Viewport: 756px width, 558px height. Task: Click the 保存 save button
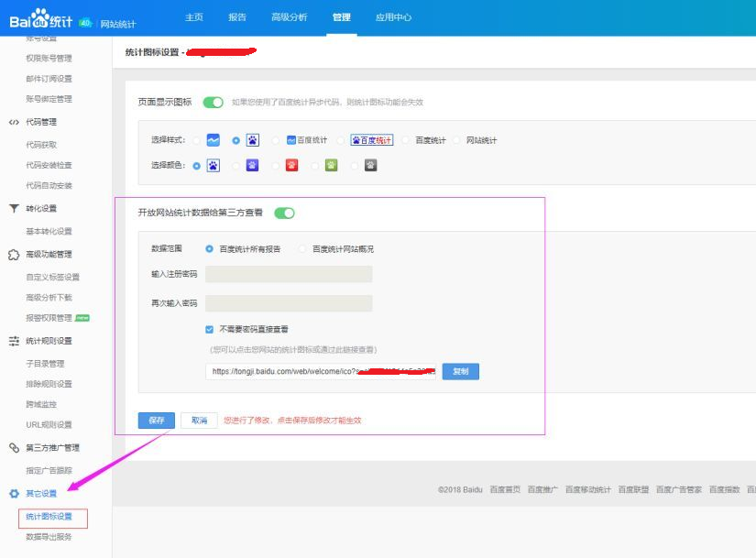tap(156, 421)
